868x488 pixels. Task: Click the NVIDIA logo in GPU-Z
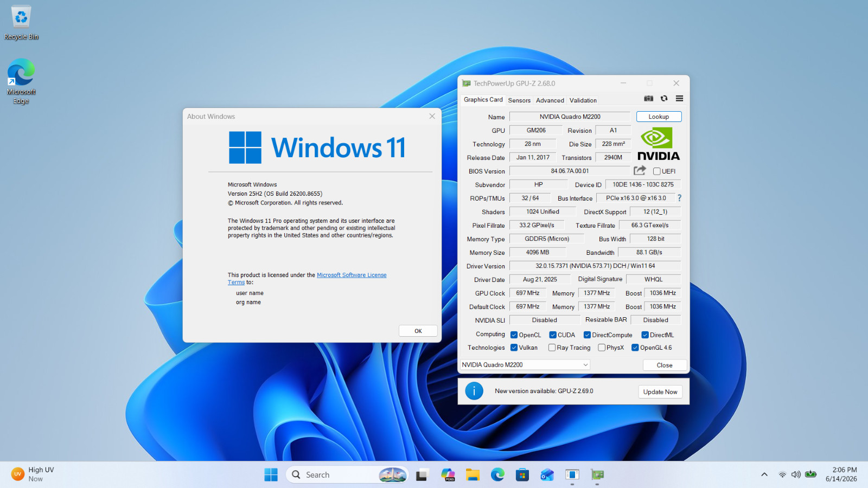tap(658, 144)
